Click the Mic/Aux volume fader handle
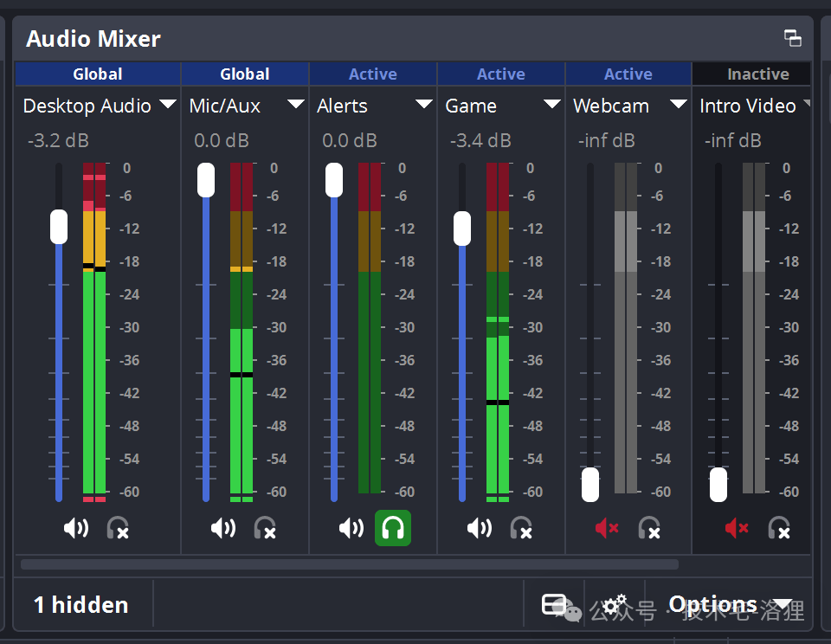 coord(206,180)
